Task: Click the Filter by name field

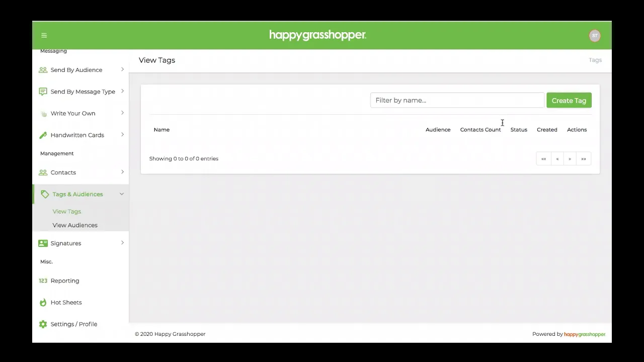Action: pos(457,100)
